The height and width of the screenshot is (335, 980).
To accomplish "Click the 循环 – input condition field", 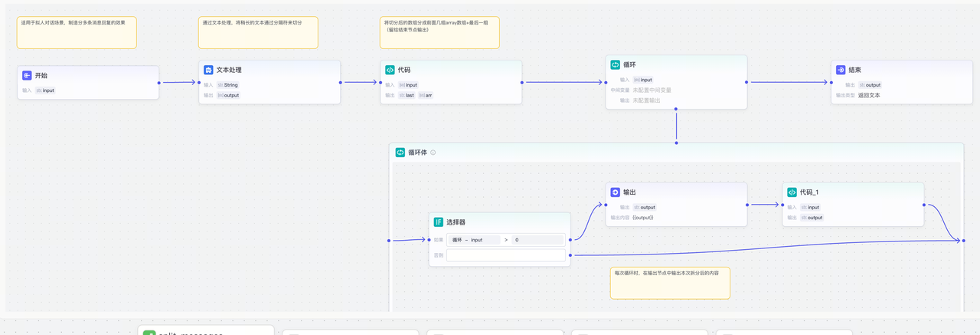I will [x=475, y=240].
